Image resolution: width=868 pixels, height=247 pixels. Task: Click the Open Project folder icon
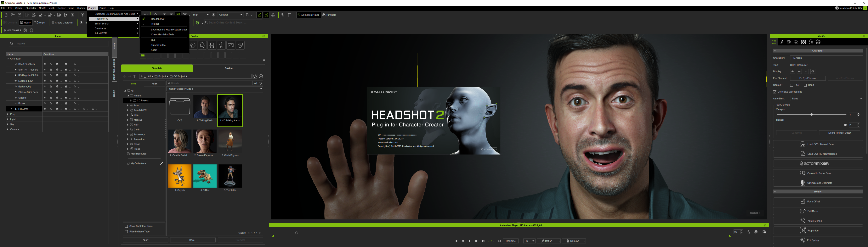pos(13,15)
